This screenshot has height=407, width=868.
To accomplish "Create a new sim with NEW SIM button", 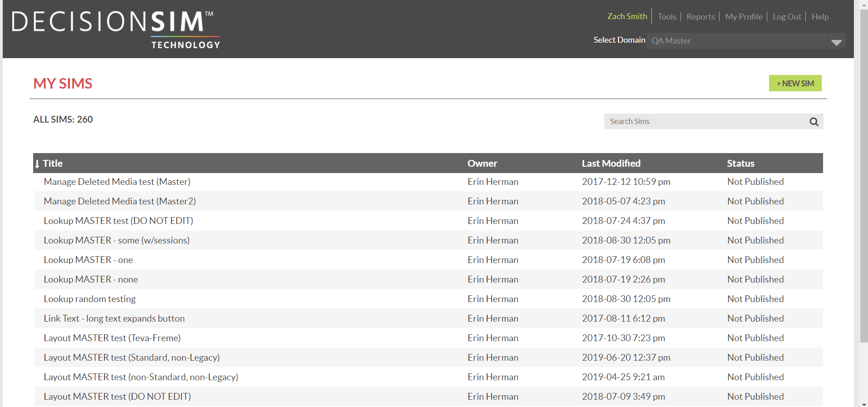I will [795, 84].
